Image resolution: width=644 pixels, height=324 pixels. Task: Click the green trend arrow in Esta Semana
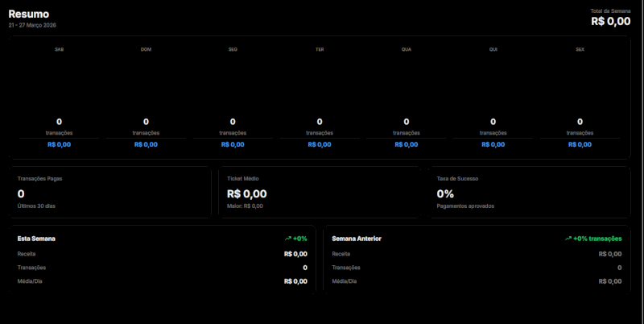tap(287, 239)
